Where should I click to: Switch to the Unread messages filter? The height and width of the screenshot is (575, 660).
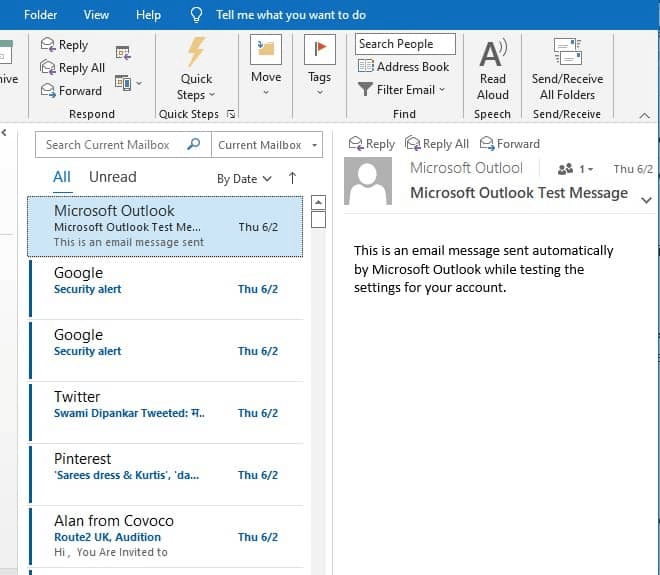click(x=113, y=177)
